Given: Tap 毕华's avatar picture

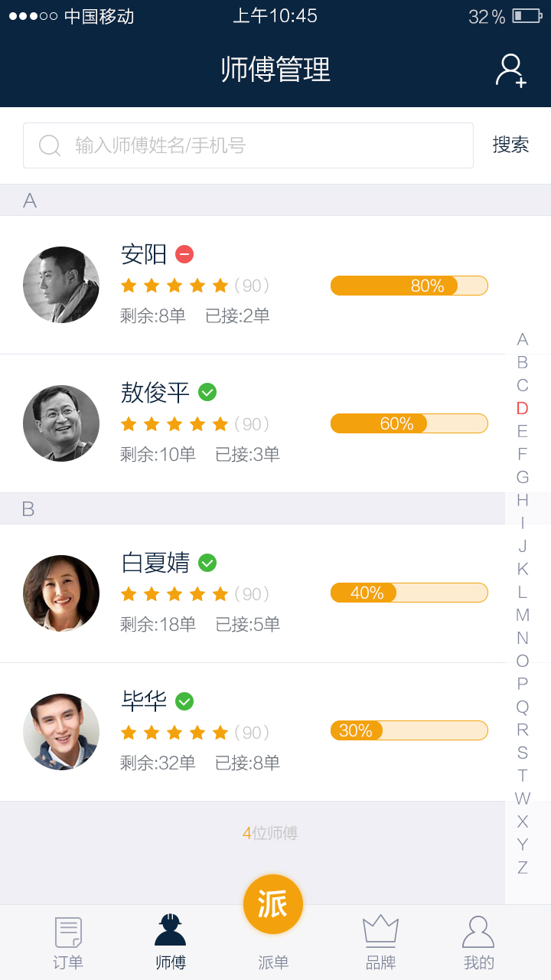Looking at the screenshot, I should (x=61, y=732).
